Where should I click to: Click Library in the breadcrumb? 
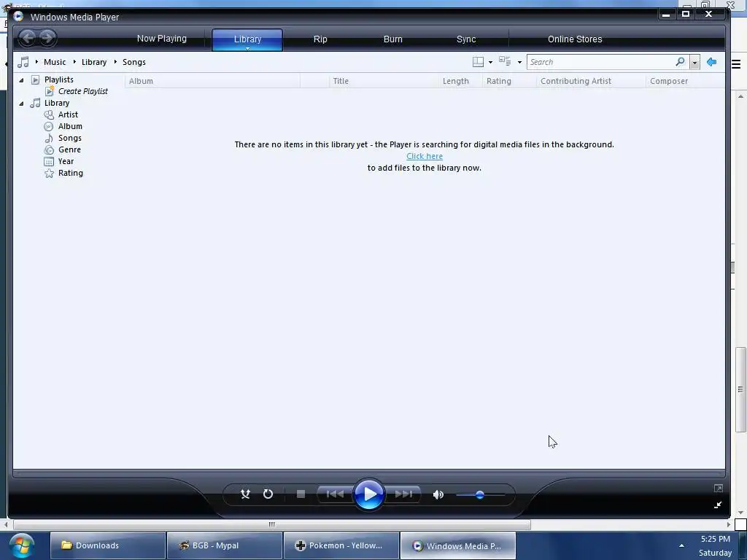pos(94,62)
